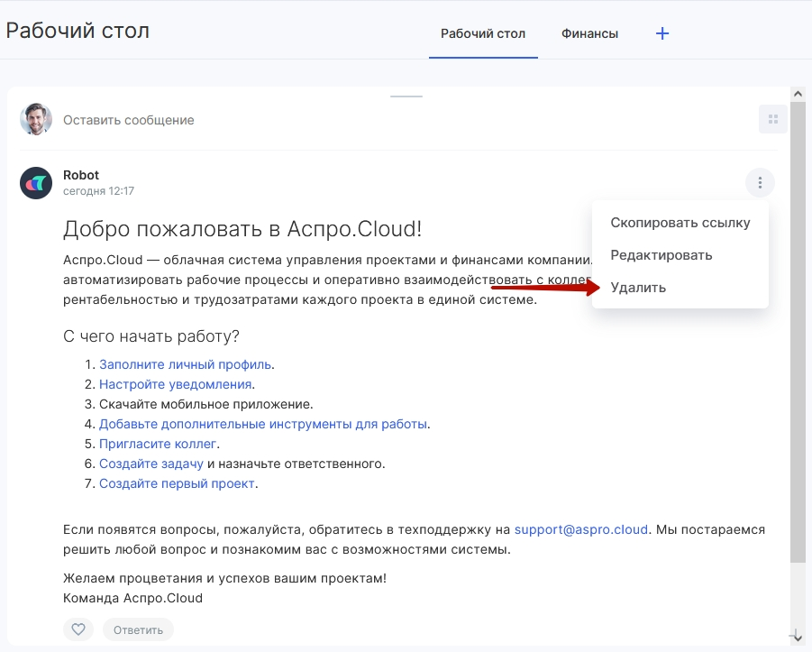Switch to the Рабочий стол tab
The height and width of the screenshot is (652, 812).
[483, 33]
